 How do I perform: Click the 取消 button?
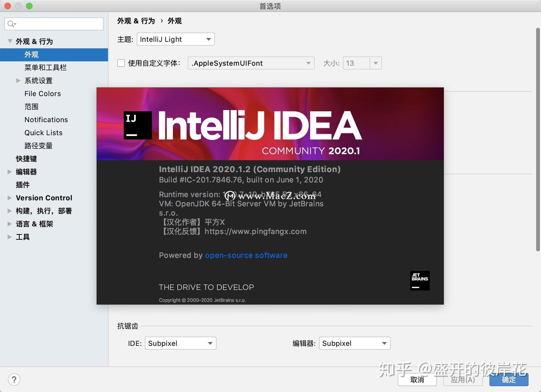coord(417,380)
